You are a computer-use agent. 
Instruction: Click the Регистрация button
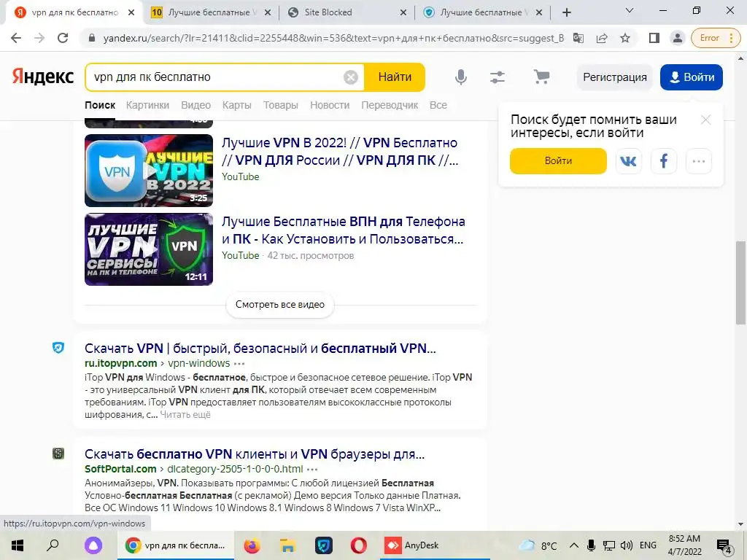614,77
